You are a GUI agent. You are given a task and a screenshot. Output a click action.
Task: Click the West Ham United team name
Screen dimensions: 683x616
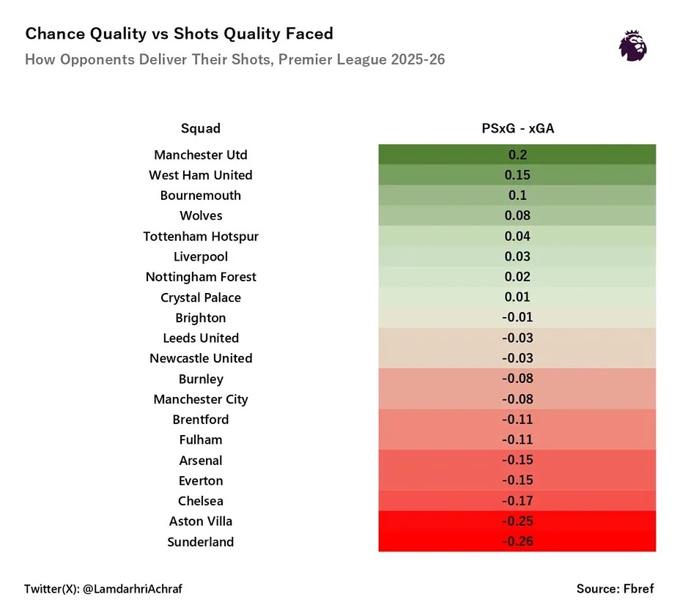(x=201, y=175)
